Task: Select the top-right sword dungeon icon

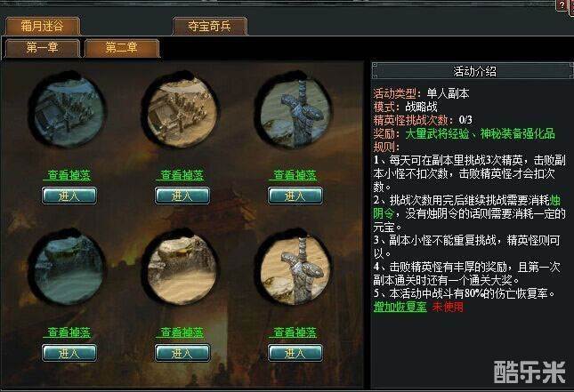Action: [294, 111]
